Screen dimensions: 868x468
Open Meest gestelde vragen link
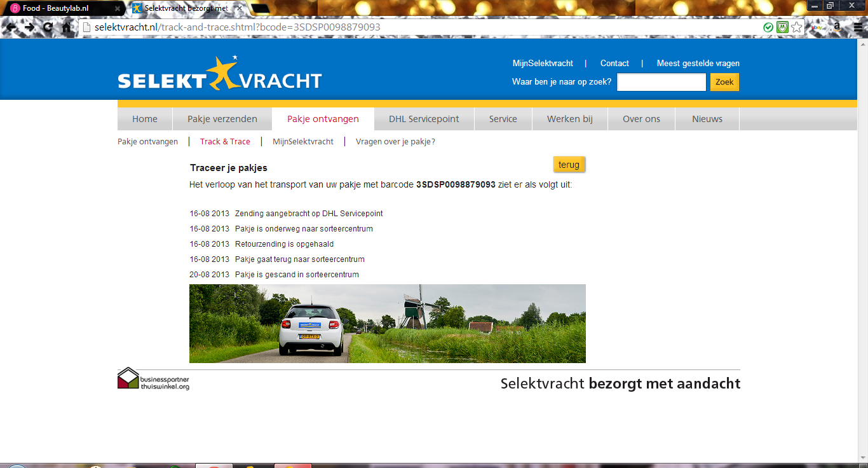(698, 64)
